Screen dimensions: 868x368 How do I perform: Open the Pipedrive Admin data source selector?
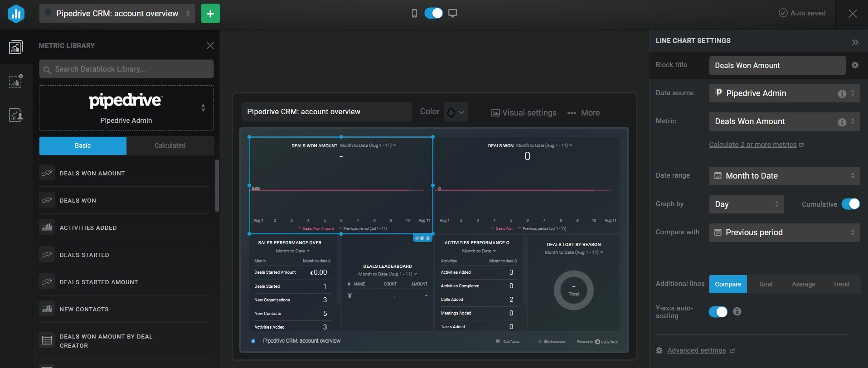pos(126,108)
